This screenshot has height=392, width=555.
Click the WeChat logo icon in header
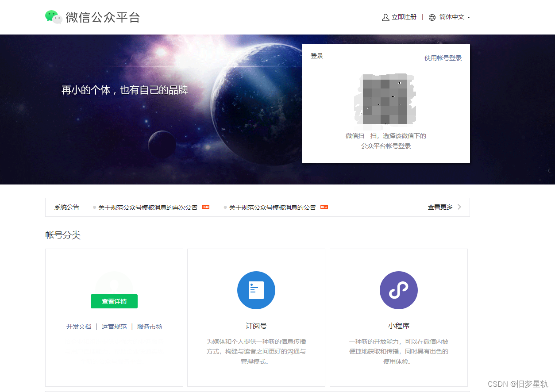coord(54,17)
